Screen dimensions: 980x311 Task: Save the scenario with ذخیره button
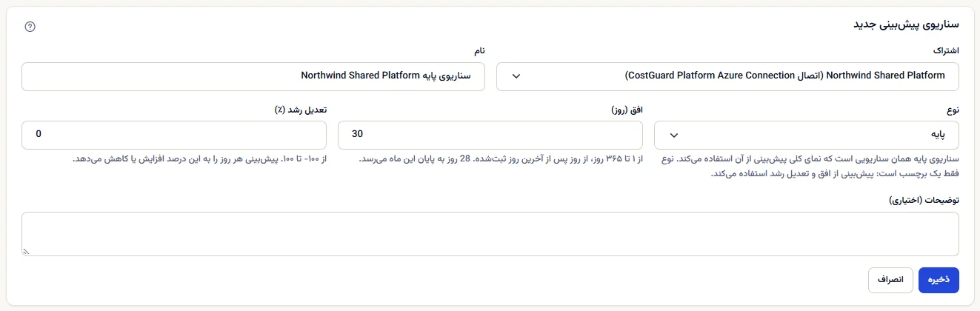click(x=939, y=280)
